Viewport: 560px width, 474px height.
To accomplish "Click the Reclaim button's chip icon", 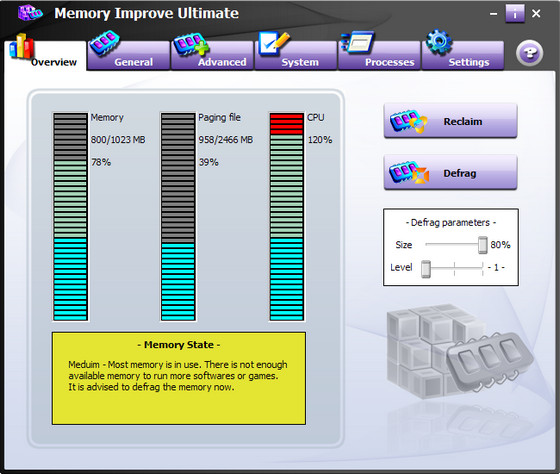I will click(x=408, y=121).
